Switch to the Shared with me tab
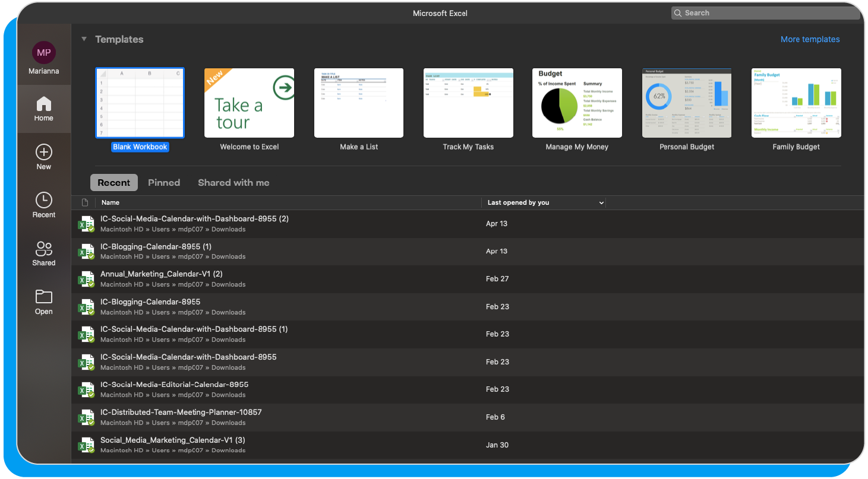868x479 pixels. tap(233, 183)
